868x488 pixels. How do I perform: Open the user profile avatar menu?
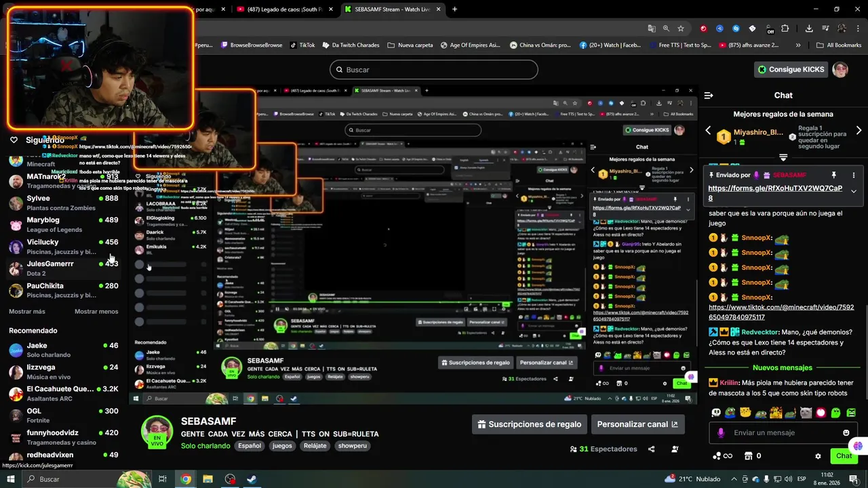pyautogui.click(x=840, y=69)
